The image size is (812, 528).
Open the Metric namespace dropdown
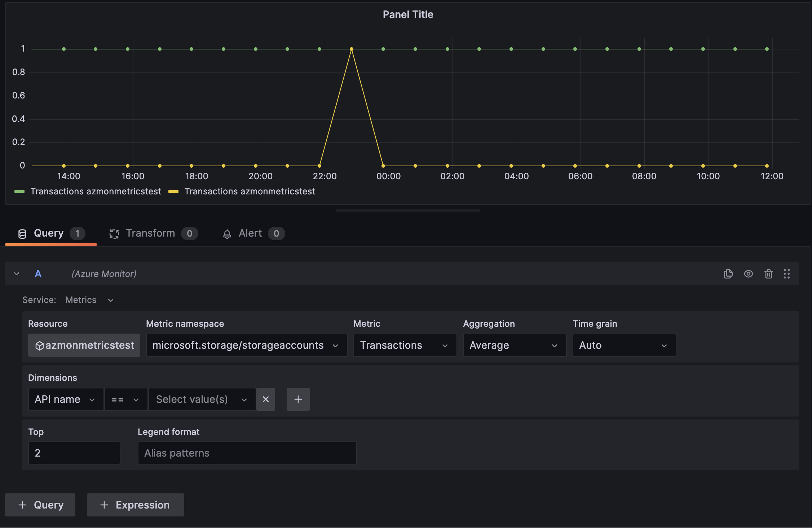coord(246,345)
